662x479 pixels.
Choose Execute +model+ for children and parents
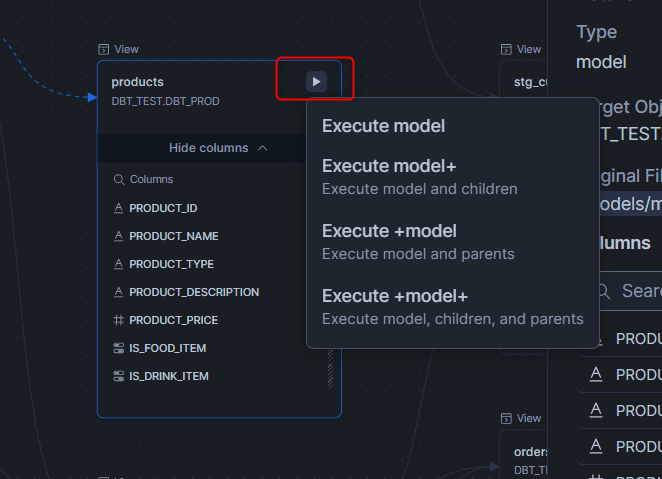click(x=453, y=307)
